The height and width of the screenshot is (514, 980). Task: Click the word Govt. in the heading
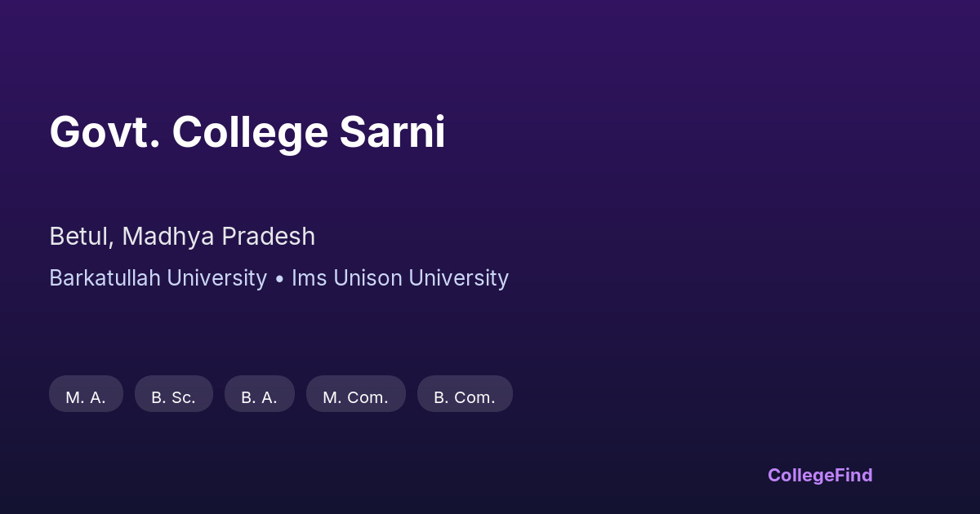point(104,132)
